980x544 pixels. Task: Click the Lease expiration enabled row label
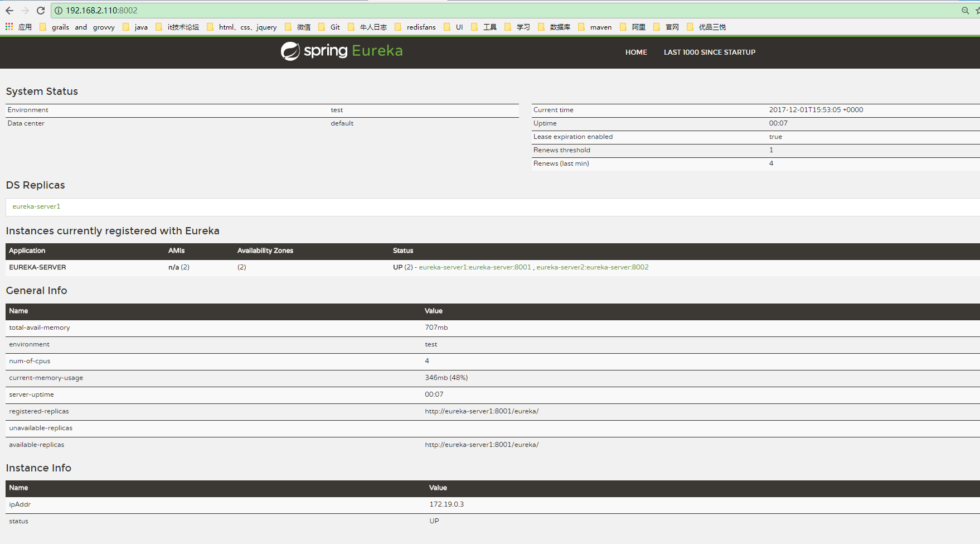coord(573,137)
